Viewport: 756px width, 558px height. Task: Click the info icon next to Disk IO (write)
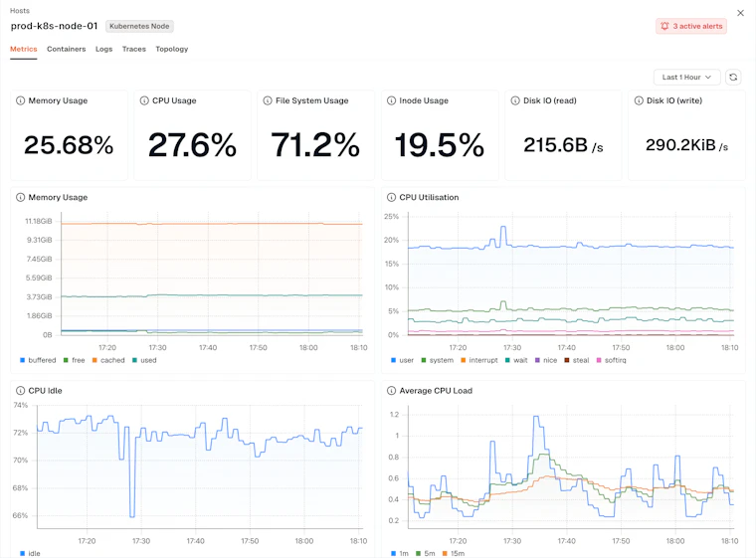(639, 100)
